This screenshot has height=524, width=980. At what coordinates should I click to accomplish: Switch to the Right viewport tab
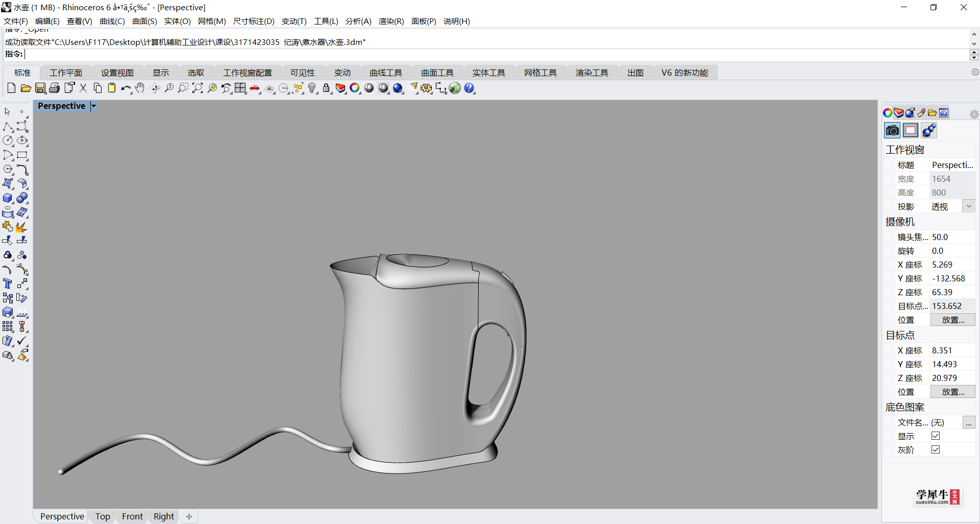coord(163,516)
